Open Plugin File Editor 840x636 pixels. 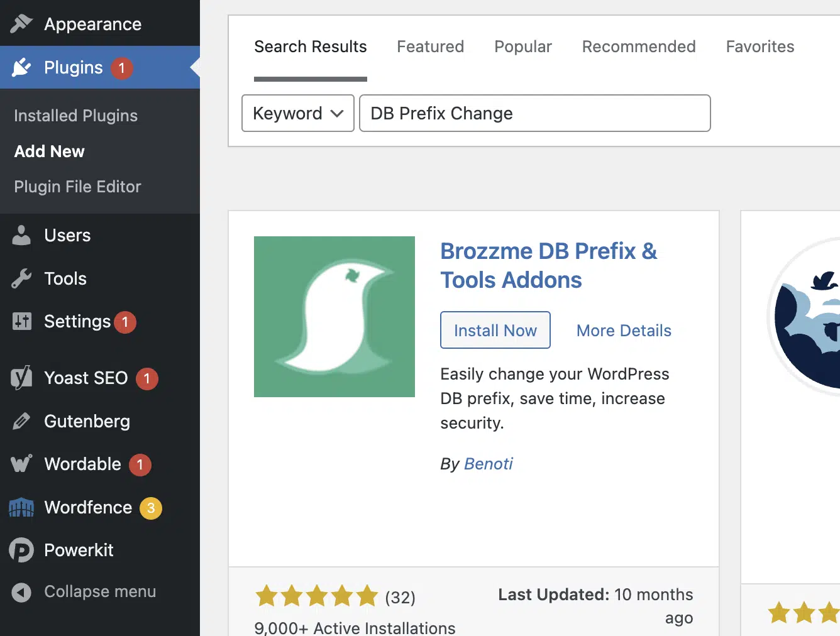coord(77,187)
